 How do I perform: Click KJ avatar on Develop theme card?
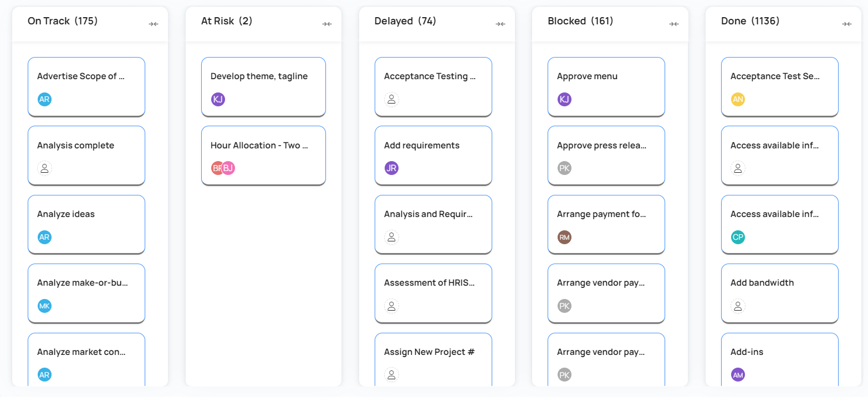[x=218, y=99]
